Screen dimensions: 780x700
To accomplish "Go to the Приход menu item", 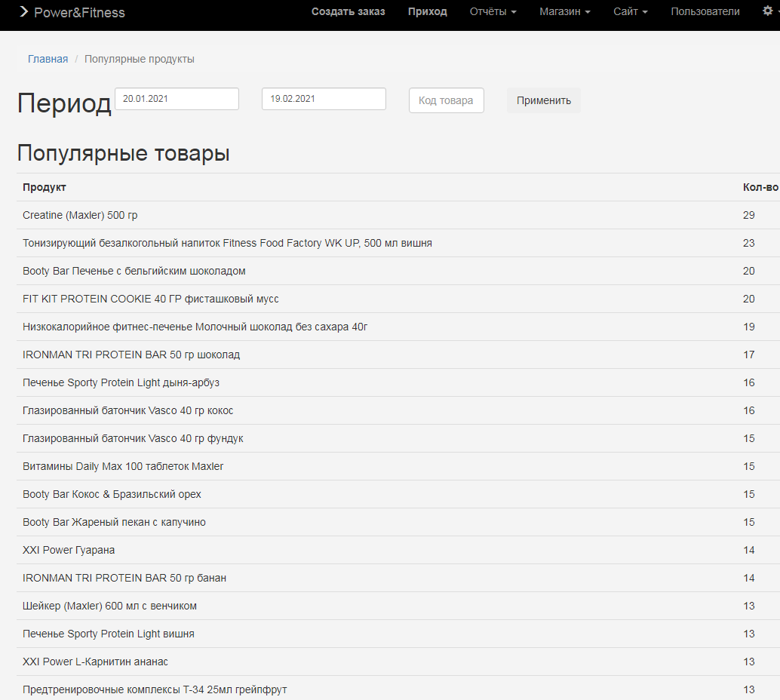I will (427, 11).
